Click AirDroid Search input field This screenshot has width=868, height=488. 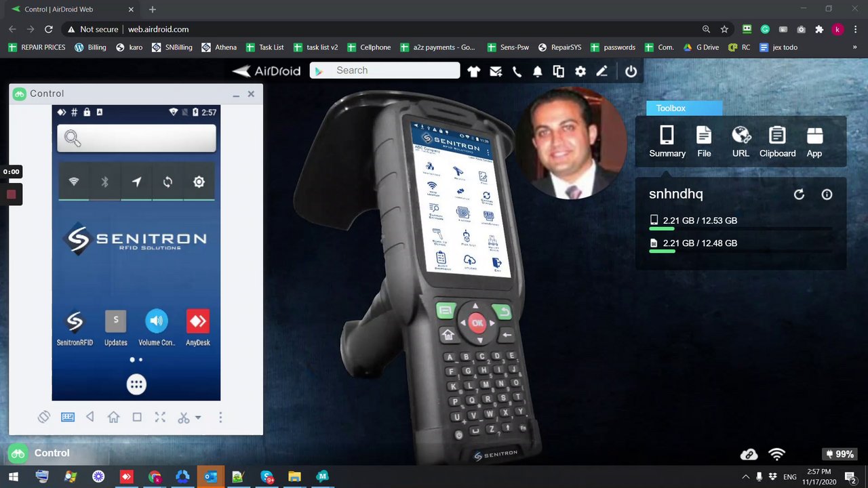click(384, 70)
